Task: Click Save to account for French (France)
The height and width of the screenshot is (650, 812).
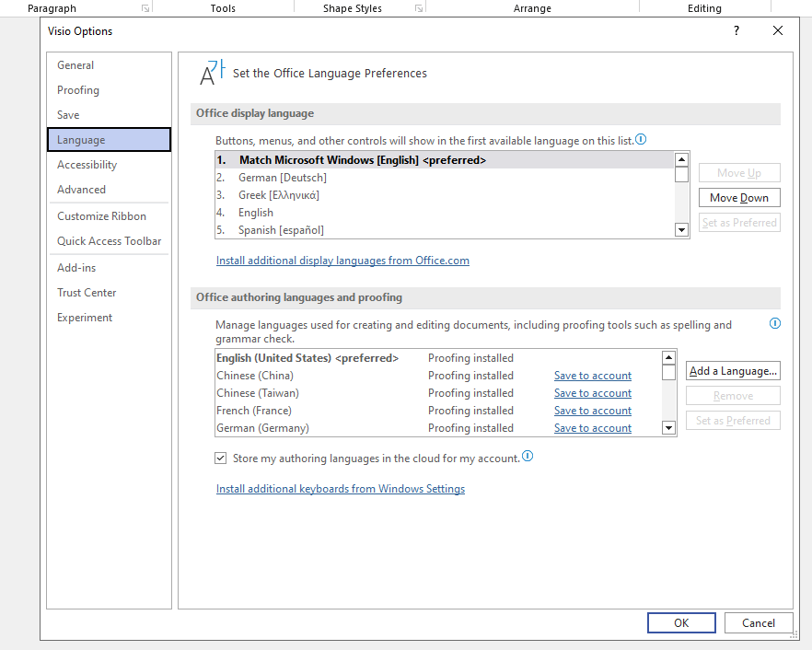Action: click(593, 411)
